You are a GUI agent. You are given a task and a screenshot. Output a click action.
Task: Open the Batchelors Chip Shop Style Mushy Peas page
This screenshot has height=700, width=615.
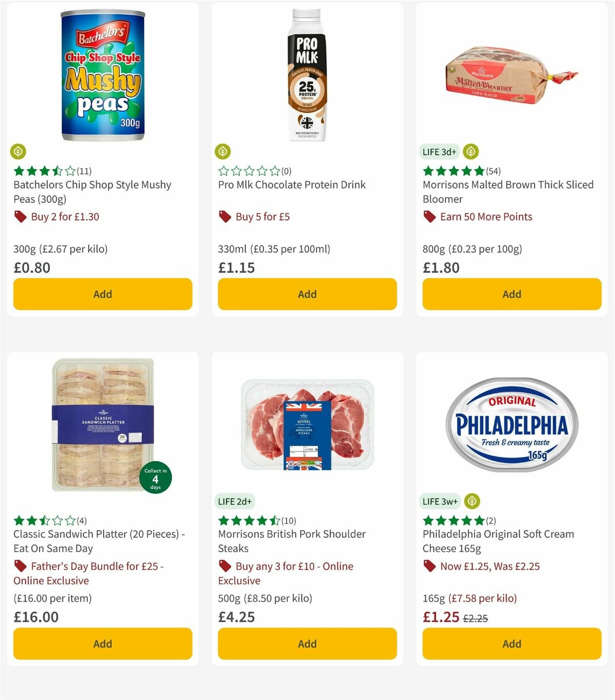point(92,192)
